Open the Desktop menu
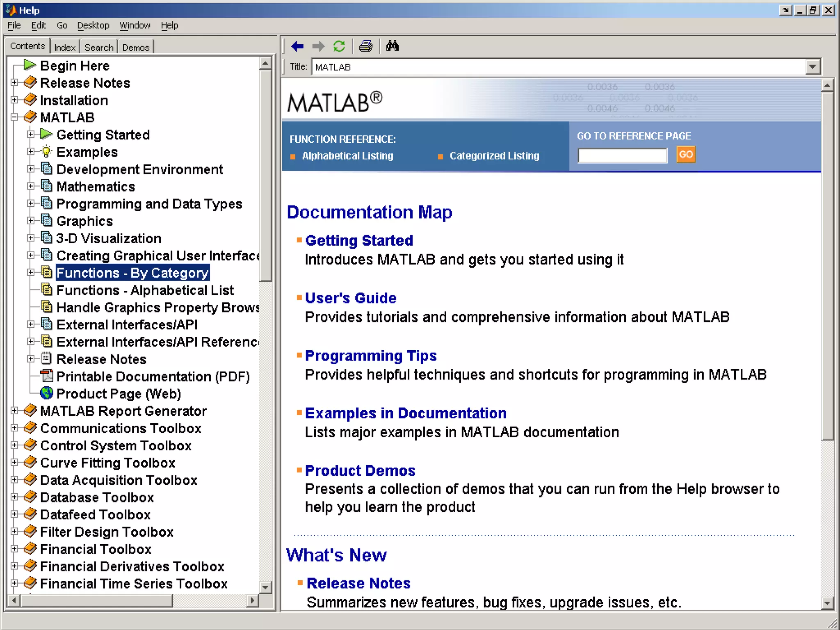 93,25
